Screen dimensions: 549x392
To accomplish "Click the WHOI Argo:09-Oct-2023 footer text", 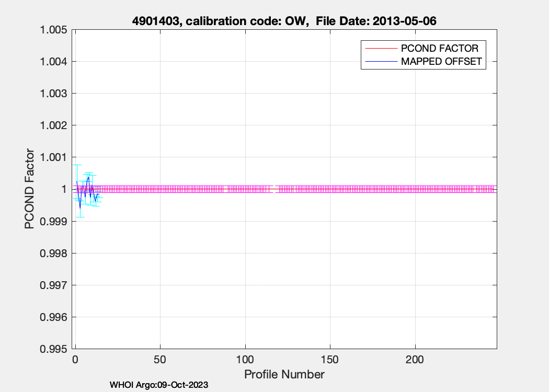I will [159, 385].
